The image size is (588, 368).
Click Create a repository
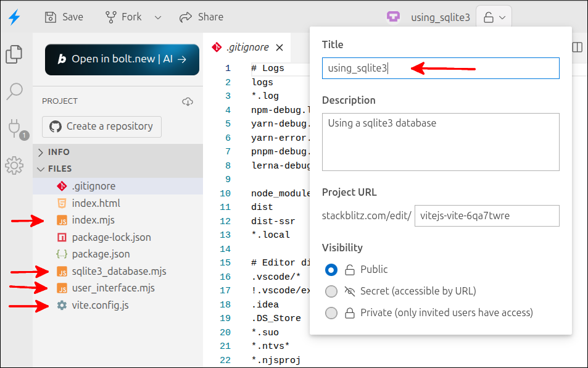pyautogui.click(x=101, y=126)
